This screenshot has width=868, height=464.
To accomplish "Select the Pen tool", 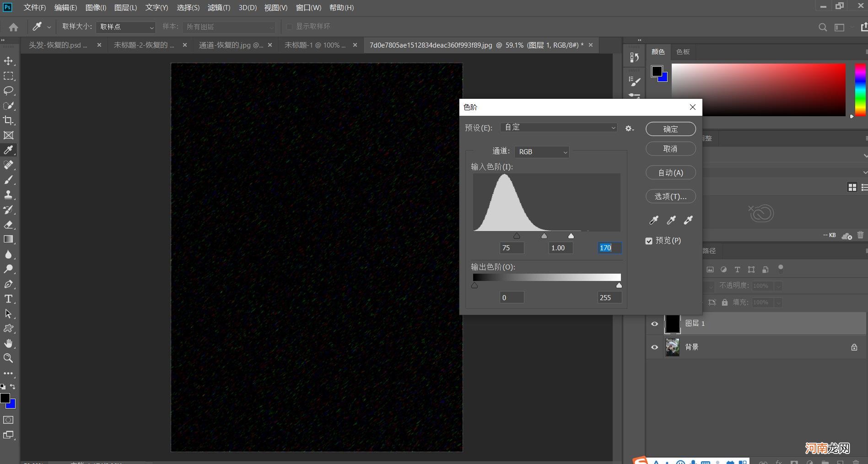I will point(8,284).
